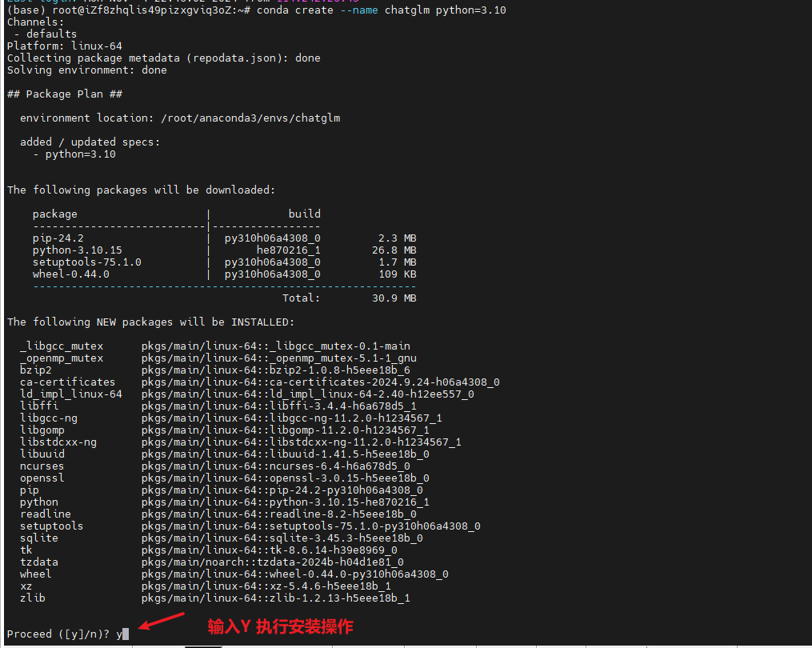Click 'Proceed ([y]/n)?' prompt text
The image size is (812, 648).
[58, 634]
